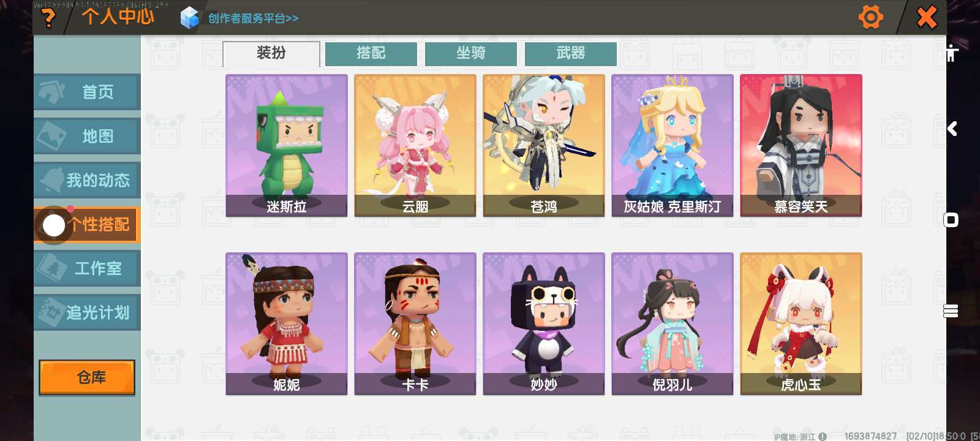Select the 迷斯拉 dinosaur costume card
This screenshot has width=980, height=441.
click(x=287, y=146)
